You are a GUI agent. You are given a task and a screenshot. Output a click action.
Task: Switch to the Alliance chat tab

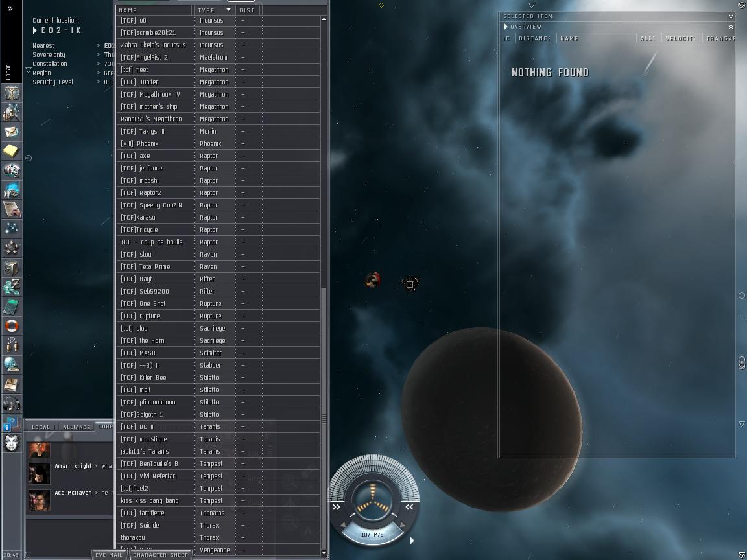pyautogui.click(x=77, y=427)
